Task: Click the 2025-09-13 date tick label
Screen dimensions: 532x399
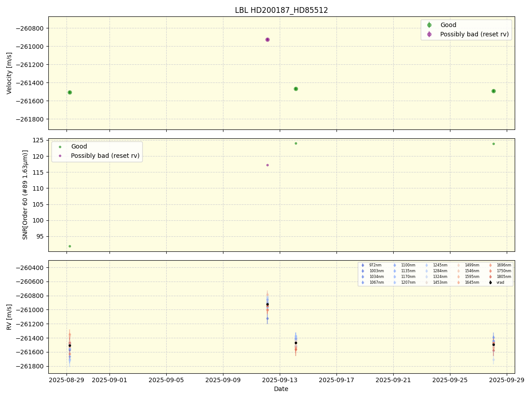Action: click(x=280, y=380)
